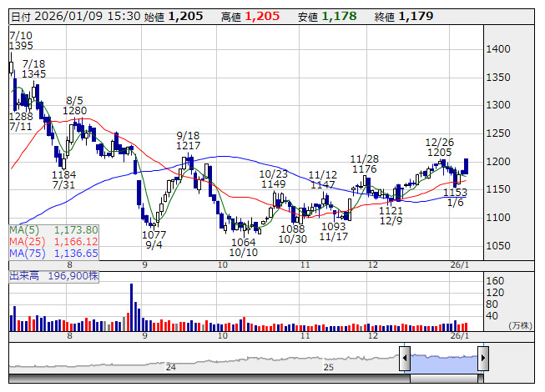Click the date 2026/01/09 15:30 in header

click(x=87, y=16)
